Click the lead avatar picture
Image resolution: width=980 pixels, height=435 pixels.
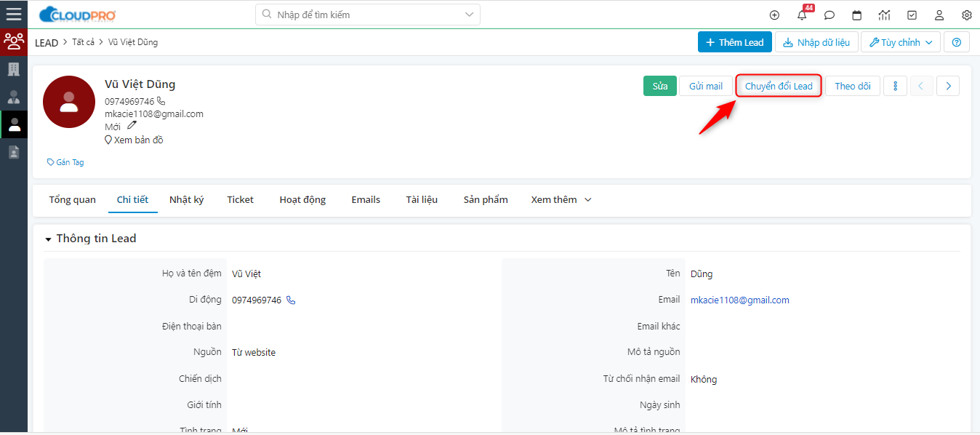pyautogui.click(x=69, y=102)
